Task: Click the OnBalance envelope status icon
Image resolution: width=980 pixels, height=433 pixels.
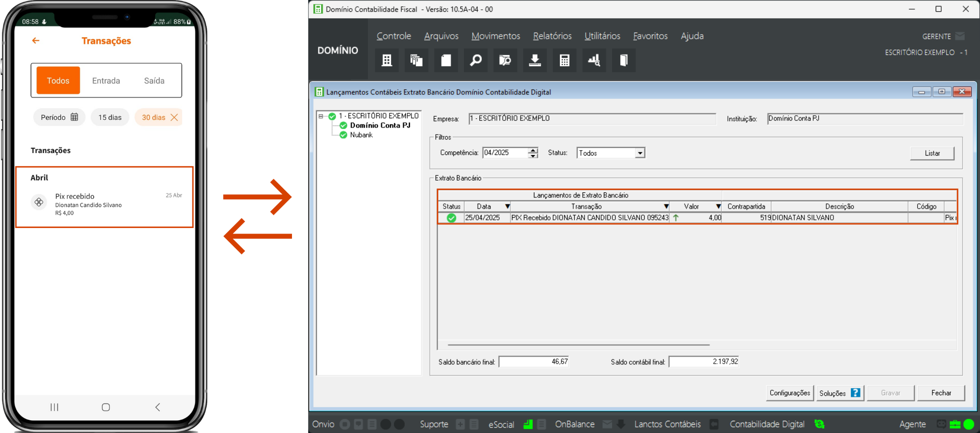Action: click(607, 424)
